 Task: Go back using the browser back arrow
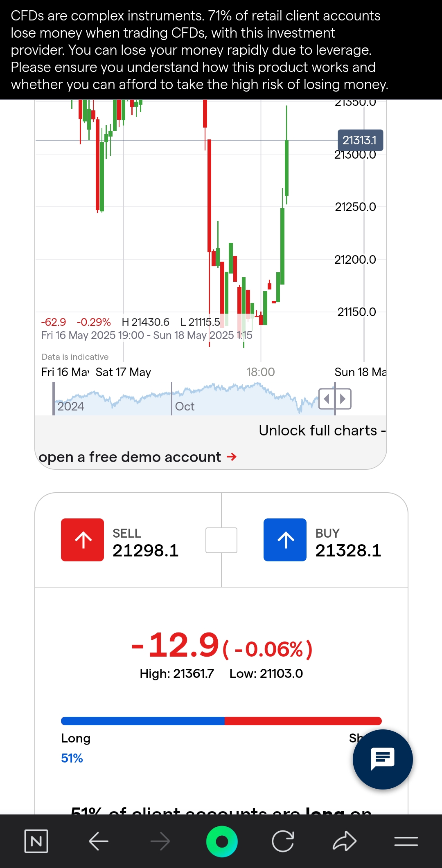click(99, 841)
